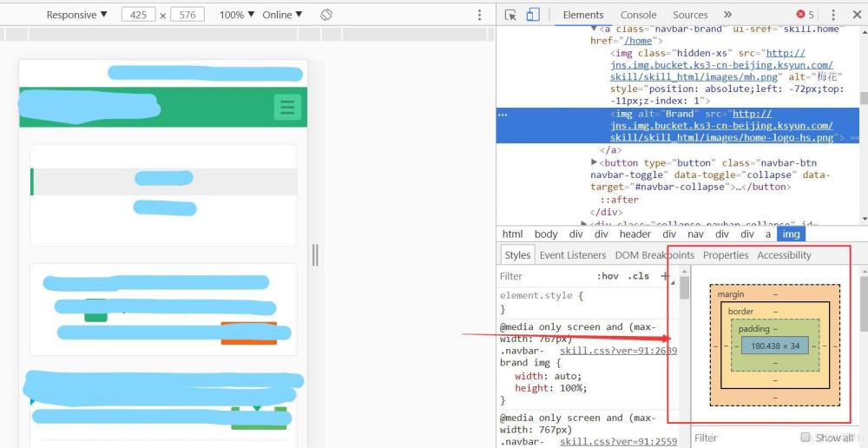
Task: Collapse the navbar-brand anchor node
Action: click(x=594, y=29)
